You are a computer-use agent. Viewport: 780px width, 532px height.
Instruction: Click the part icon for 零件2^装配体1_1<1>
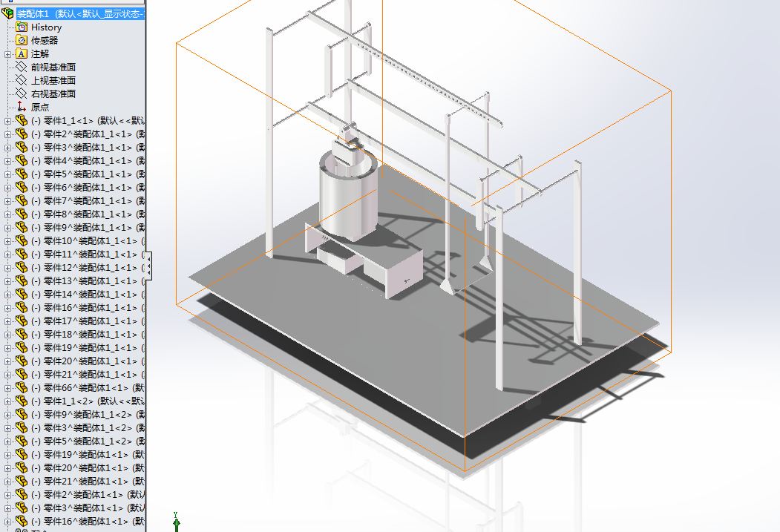click(22, 134)
